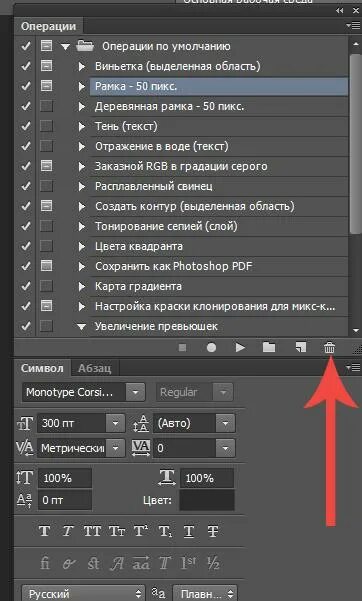Expand the Тень (текст) action steps
Screen dimensions: 362x601
(81, 126)
